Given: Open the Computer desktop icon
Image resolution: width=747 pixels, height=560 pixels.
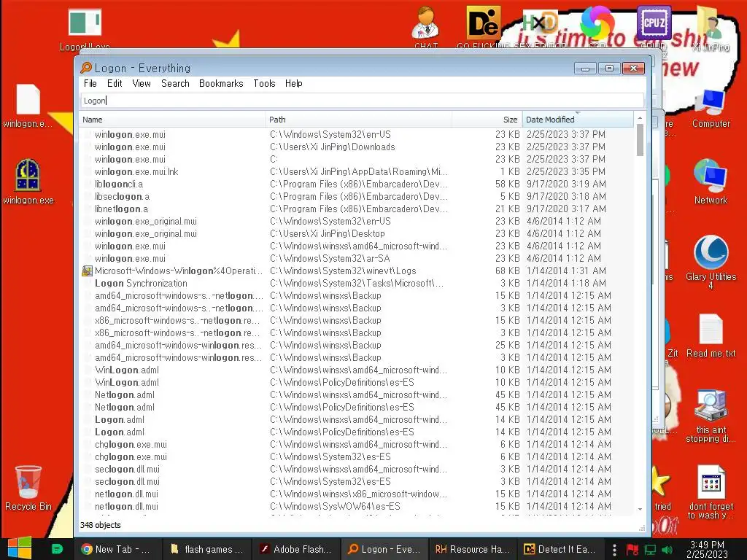Looking at the screenshot, I should click(711, 109).
